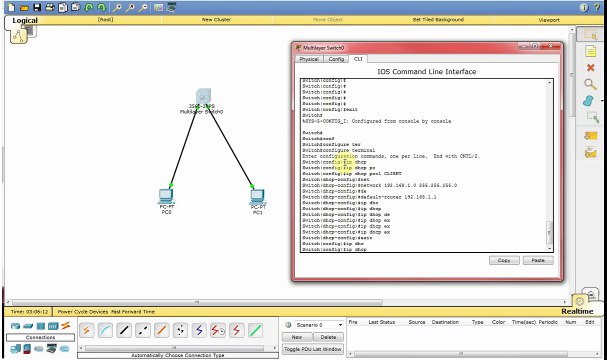Click the Add Simple PDU envelope
The height and width of the screenshot is (360, 607).
point(590,135)
